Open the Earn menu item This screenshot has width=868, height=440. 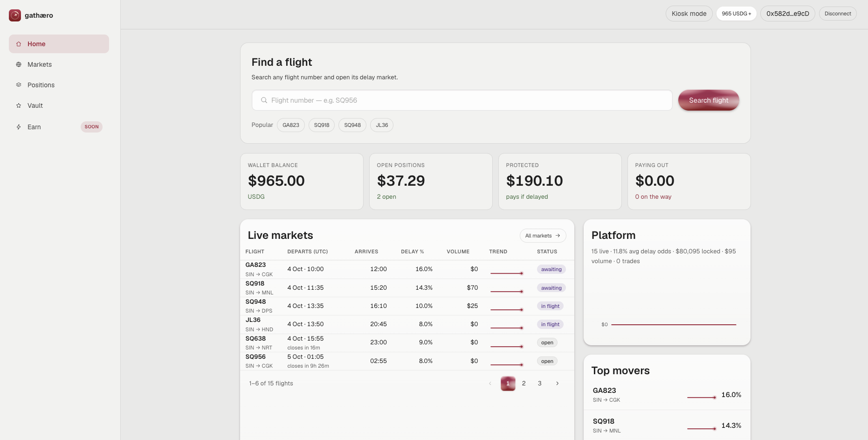coord(59,127)
